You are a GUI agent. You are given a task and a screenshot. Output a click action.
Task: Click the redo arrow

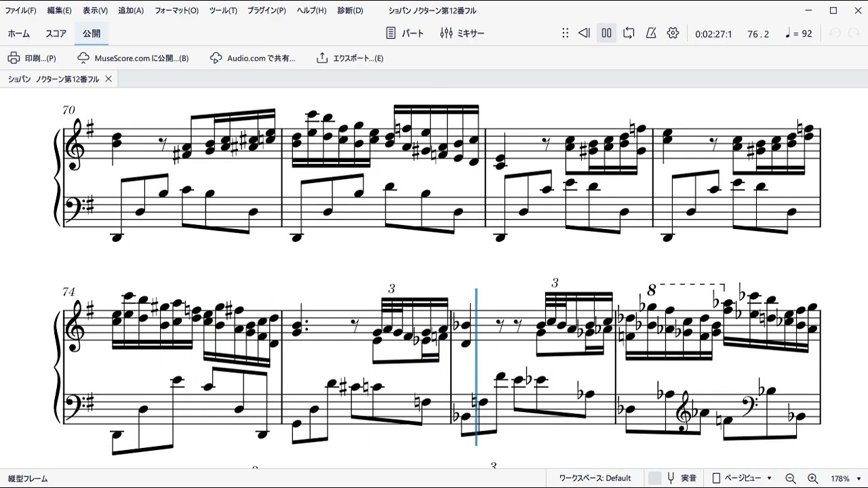pos(854,33)
